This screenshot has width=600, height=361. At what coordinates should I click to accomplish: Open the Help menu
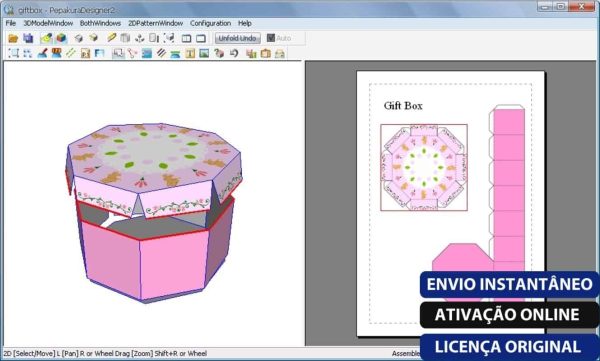pyautogui.click(x=245, y=23)
